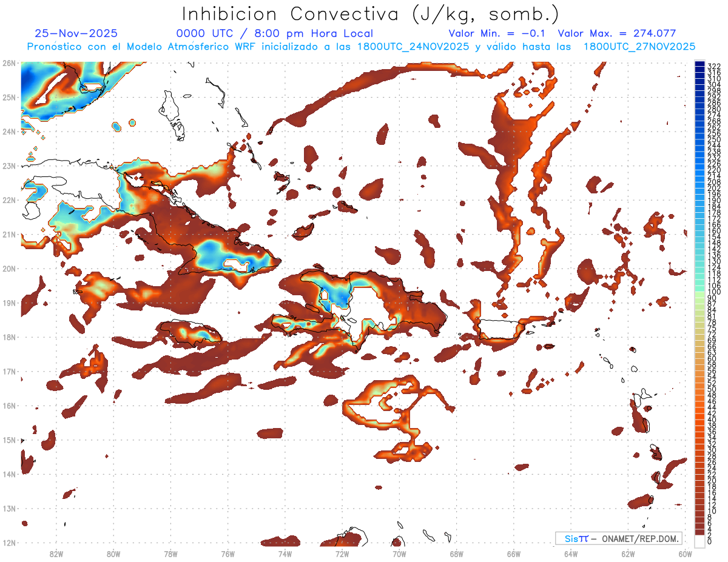Click the time '0000 UTC / 8:00 pm Hora Local'
Image resolution: width=728 pixels, height=562 pixels.
pyautogui.click(x=275, y=33)
